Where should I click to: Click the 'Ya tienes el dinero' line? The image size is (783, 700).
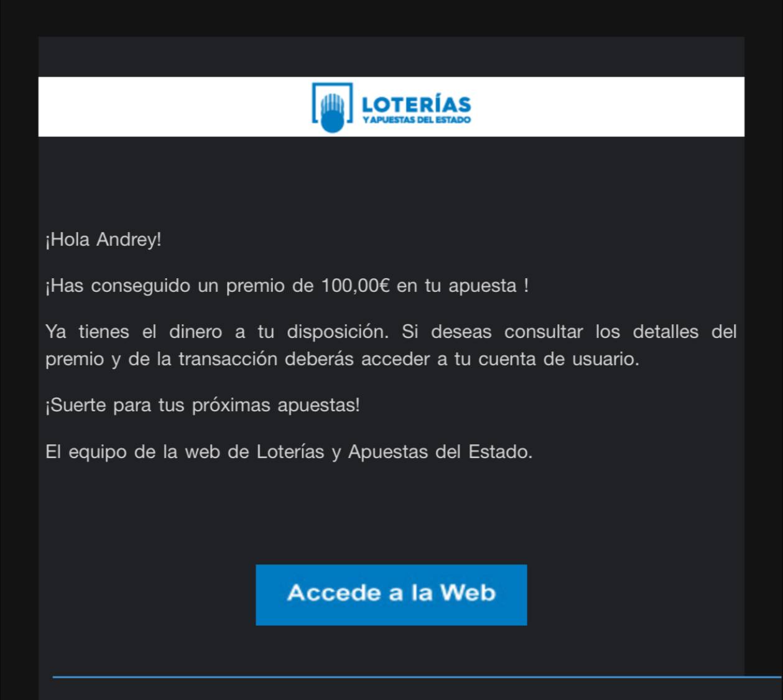point(391,332)
